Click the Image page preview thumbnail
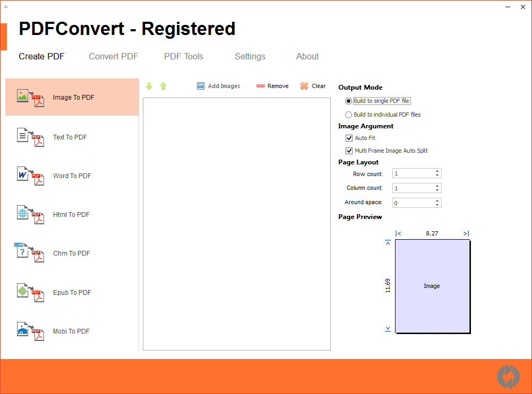532x394 pixels. click(x=432, y=286)
